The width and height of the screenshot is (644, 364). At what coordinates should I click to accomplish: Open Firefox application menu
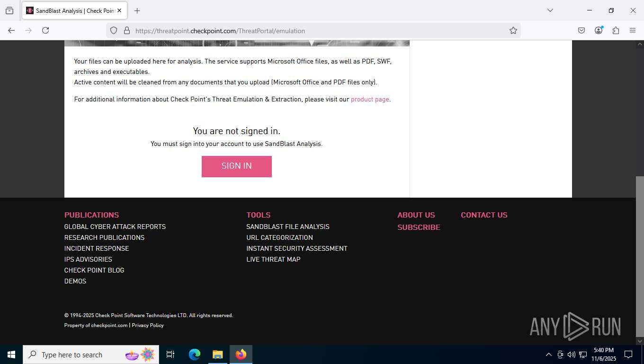point(633,30)
